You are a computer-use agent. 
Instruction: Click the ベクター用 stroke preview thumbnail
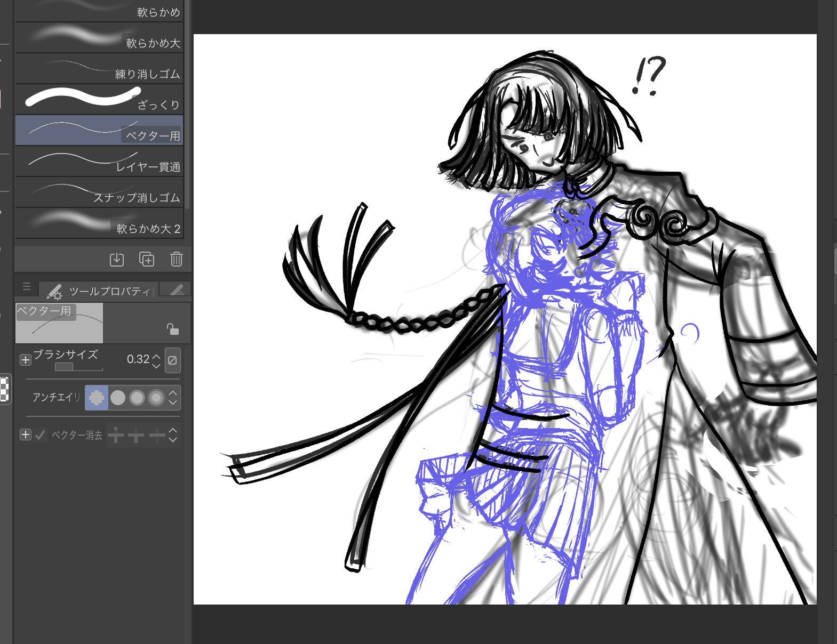59,324
